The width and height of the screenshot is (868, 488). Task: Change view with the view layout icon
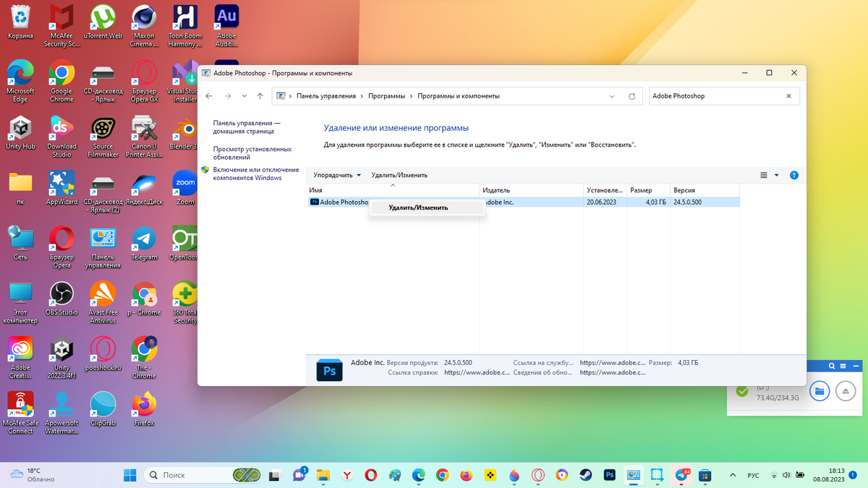coord(764,175)
